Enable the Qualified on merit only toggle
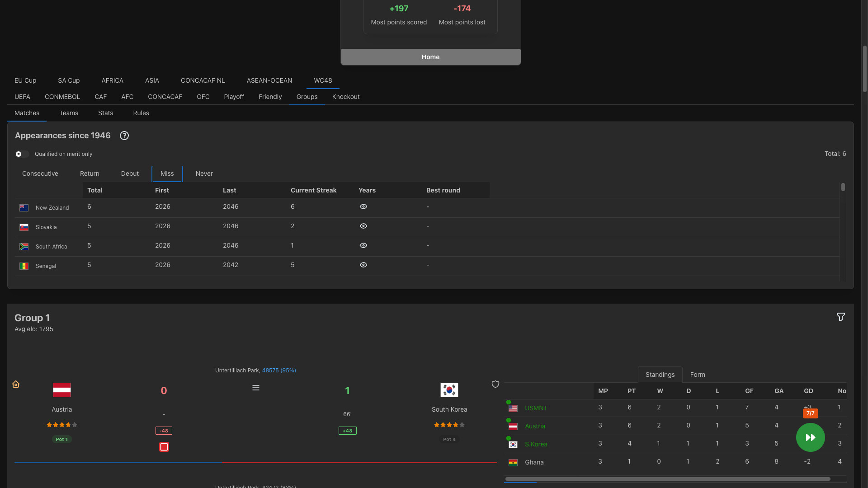The width and height of the screenshot is (868, 488). (22, 154)
